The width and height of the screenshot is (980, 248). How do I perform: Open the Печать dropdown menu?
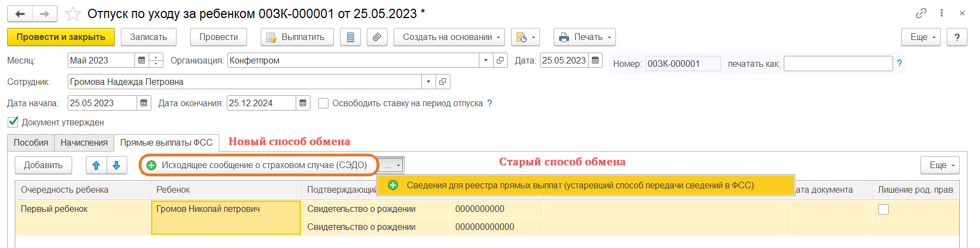coord(584,37)
